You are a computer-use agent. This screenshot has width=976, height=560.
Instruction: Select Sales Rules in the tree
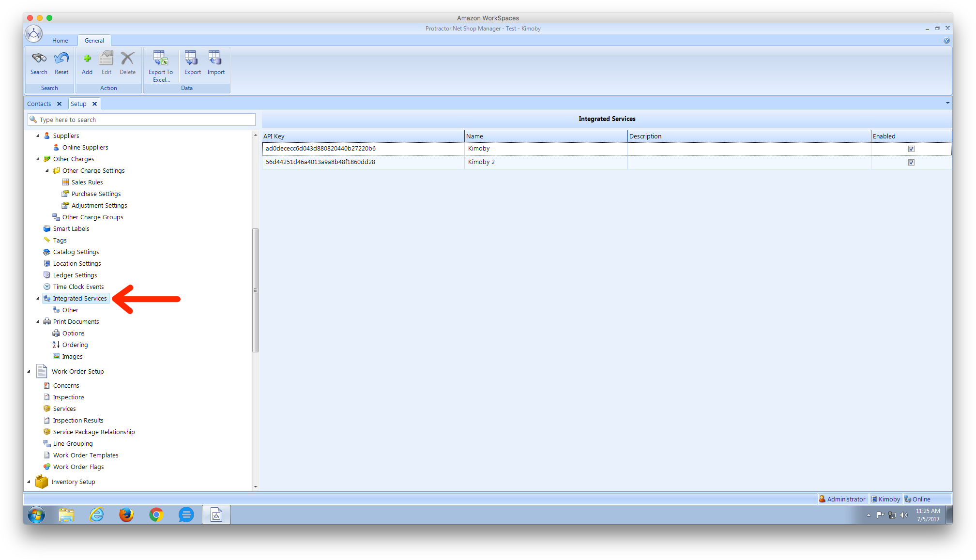(87, 182)
